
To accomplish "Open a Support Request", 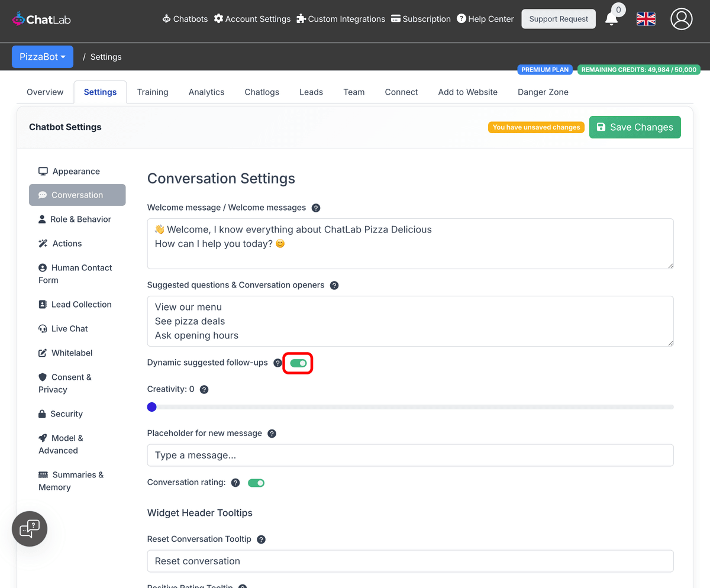I will [x=558, y=18].
